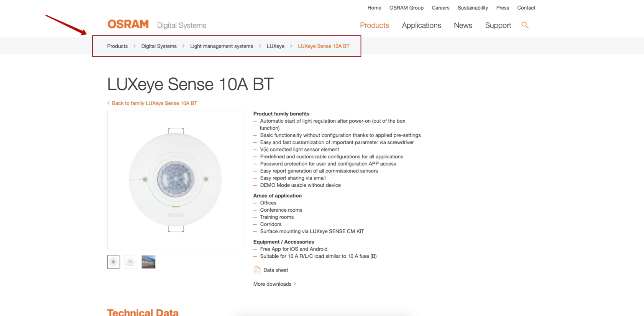Click LUXeye breadcrumb link

coord(276,46)
